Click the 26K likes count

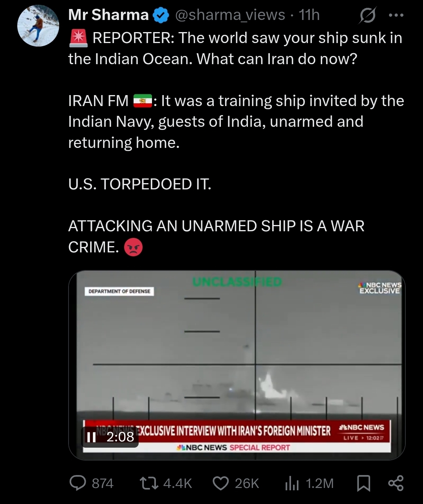pos(247,484)
